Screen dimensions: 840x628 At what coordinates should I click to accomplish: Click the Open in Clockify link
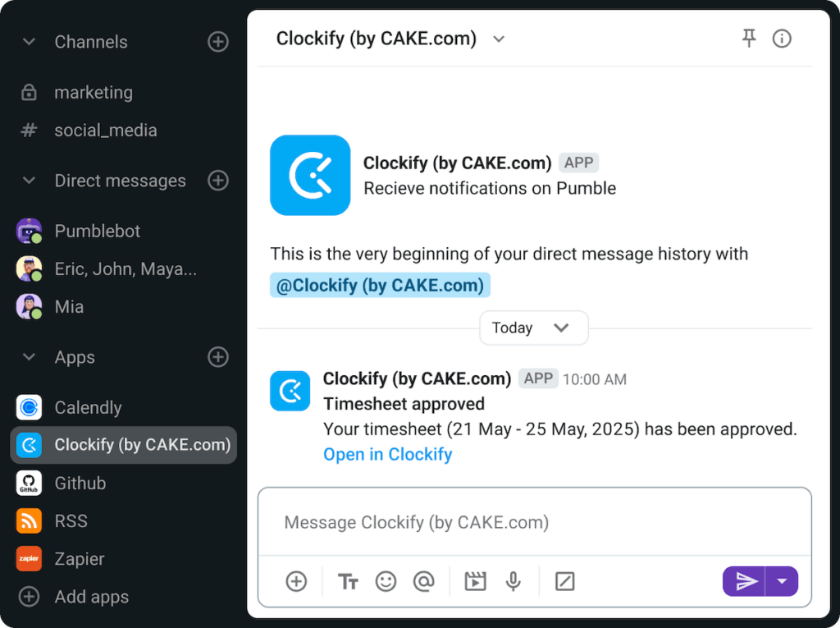387,454
